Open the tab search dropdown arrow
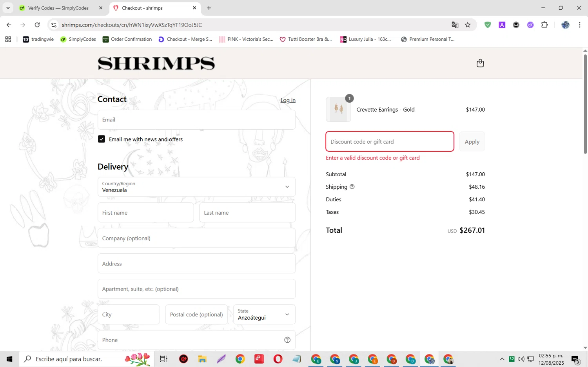The width and height of the screenshot is (588, 367). [8, 8]
